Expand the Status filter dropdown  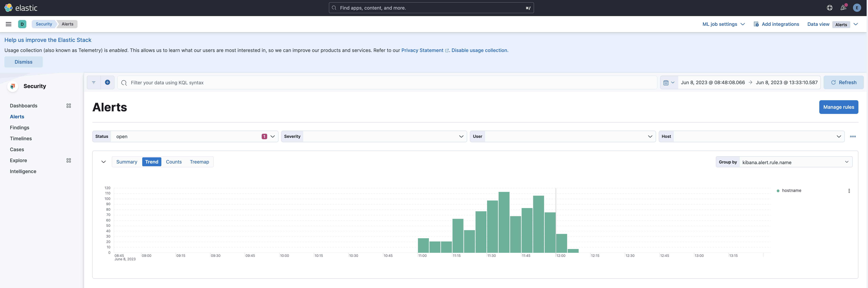tap(273, 137)
